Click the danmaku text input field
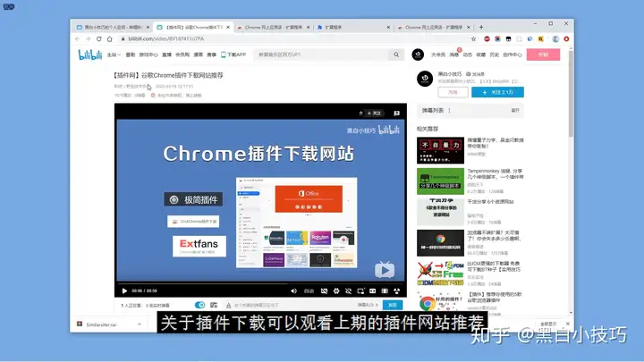Viewport: 644px width, 362px height. coord(294,305)
